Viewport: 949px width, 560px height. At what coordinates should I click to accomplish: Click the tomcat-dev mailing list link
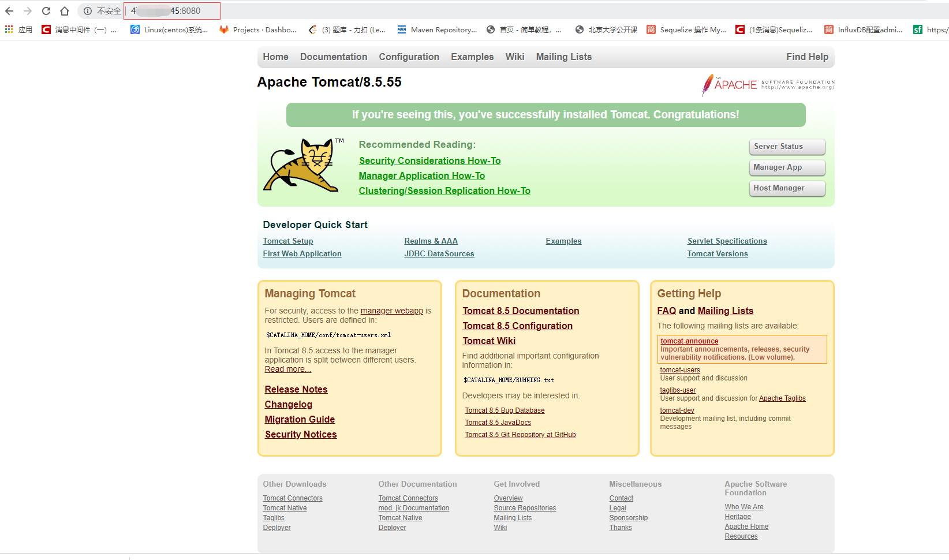click(677, 410)
